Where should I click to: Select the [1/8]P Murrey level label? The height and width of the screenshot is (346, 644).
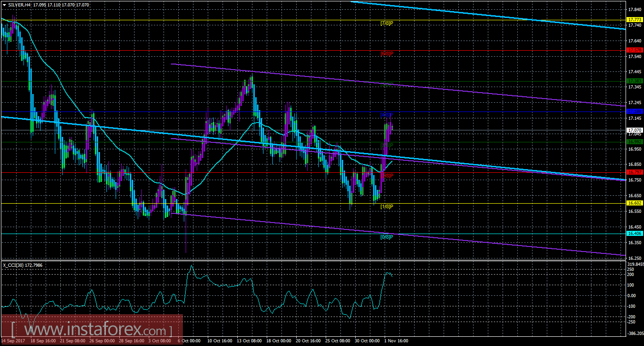[386, 206]
